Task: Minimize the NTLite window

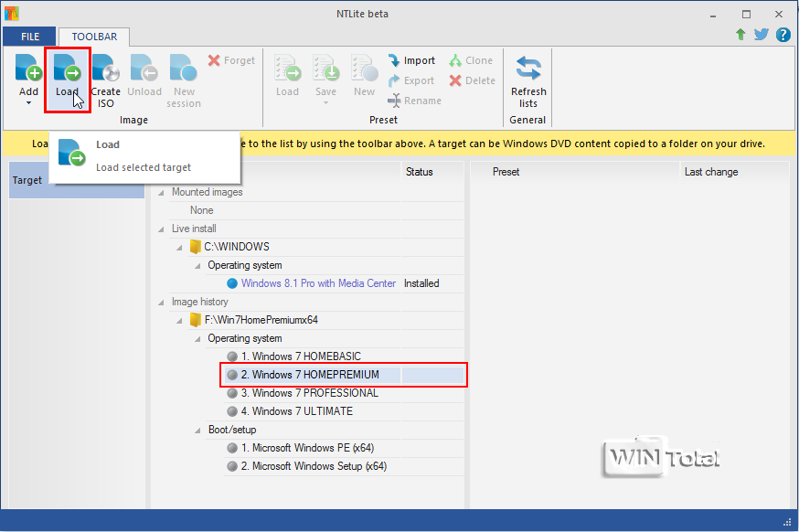Action: (713, 15)
